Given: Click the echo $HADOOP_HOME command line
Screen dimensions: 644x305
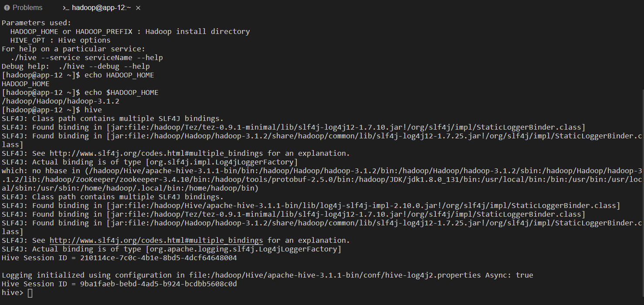Looking at the screenshot, I should 122,92.
